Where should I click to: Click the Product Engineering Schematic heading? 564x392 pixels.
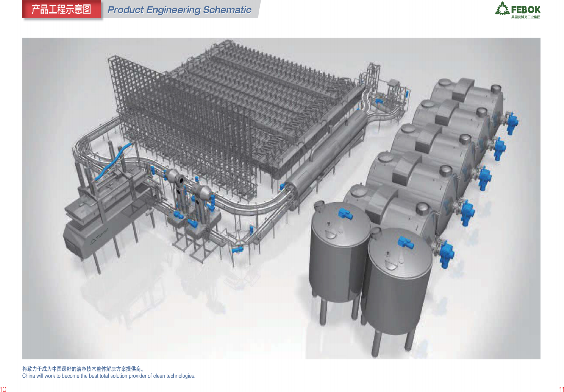click(179, 10)
